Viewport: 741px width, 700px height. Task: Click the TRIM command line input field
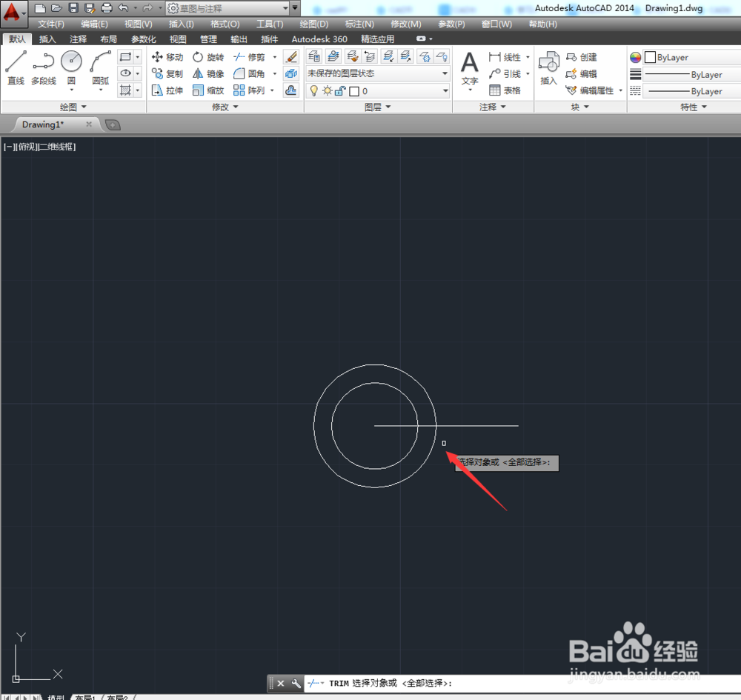tap(522, 684)
